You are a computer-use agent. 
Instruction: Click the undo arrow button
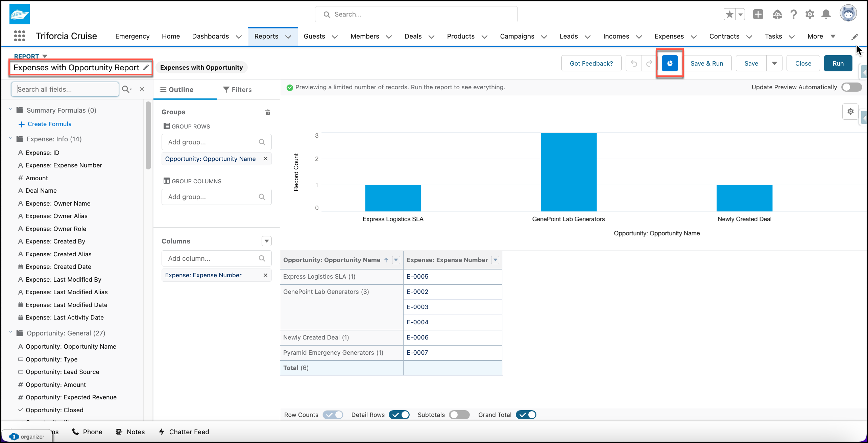[634, 63]
